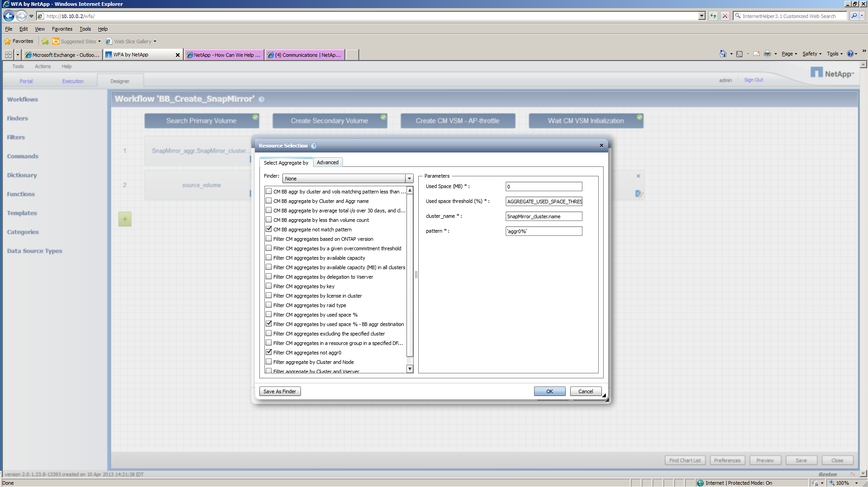The image size is (868, 487).
Task: Click OK in Resource Selection dialog
Action: [x=549, y=391]
